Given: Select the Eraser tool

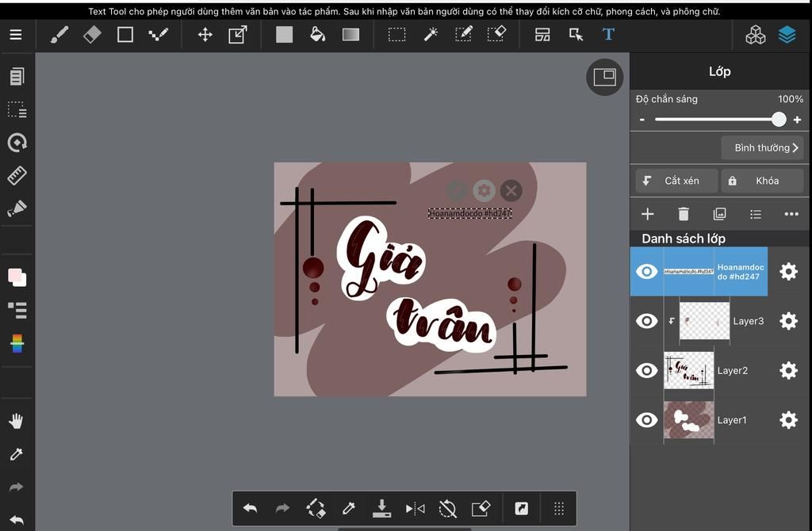Looking at the screenshot, I should pos(92,35).
